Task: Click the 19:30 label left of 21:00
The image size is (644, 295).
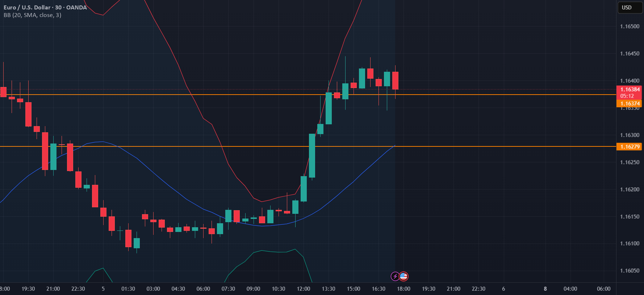Action: pyautogui.click(x=28, y=289)
